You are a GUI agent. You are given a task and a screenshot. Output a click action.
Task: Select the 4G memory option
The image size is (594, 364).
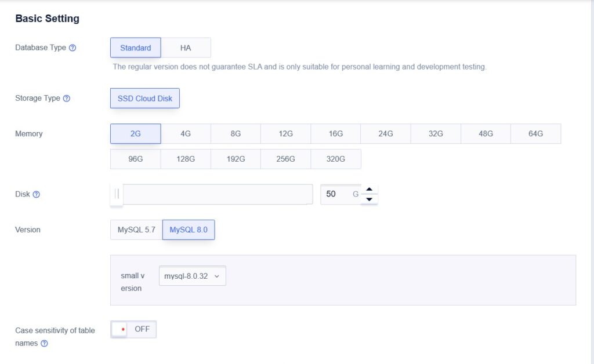[x=185, y=133]
